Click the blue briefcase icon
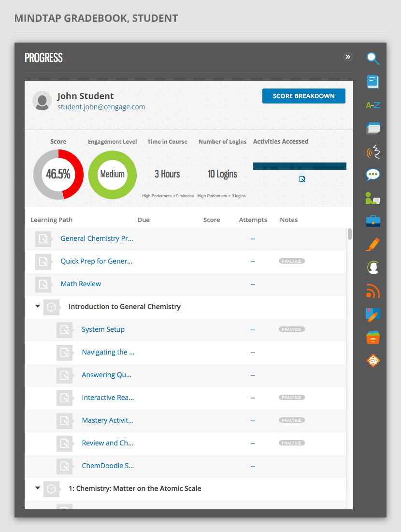 pyautogui.click(x=372, y=221)
